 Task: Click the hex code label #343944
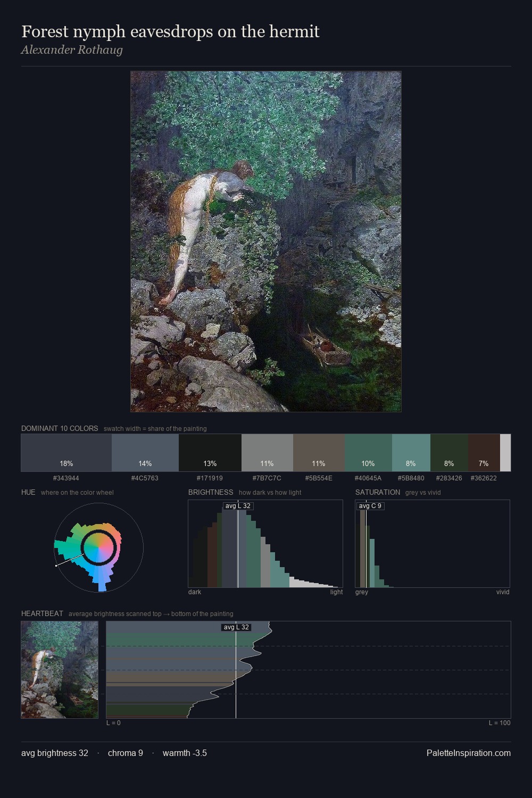(66, 478)
